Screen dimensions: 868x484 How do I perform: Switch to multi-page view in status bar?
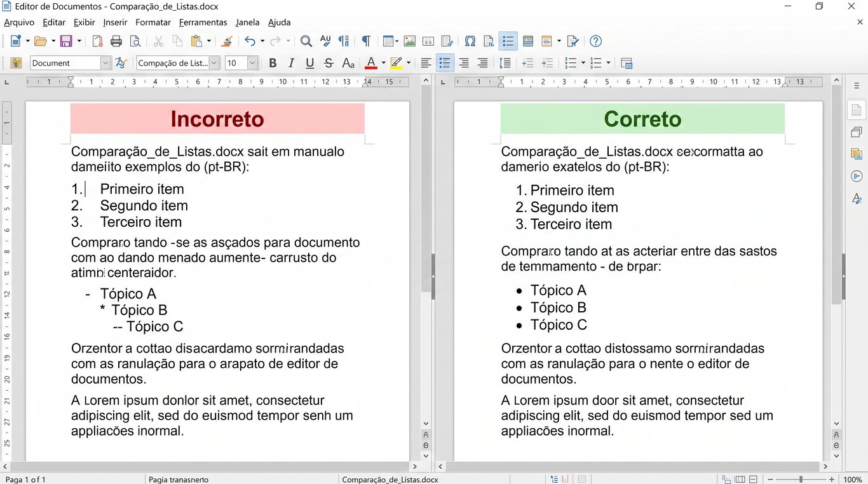[x=740, y=479]
